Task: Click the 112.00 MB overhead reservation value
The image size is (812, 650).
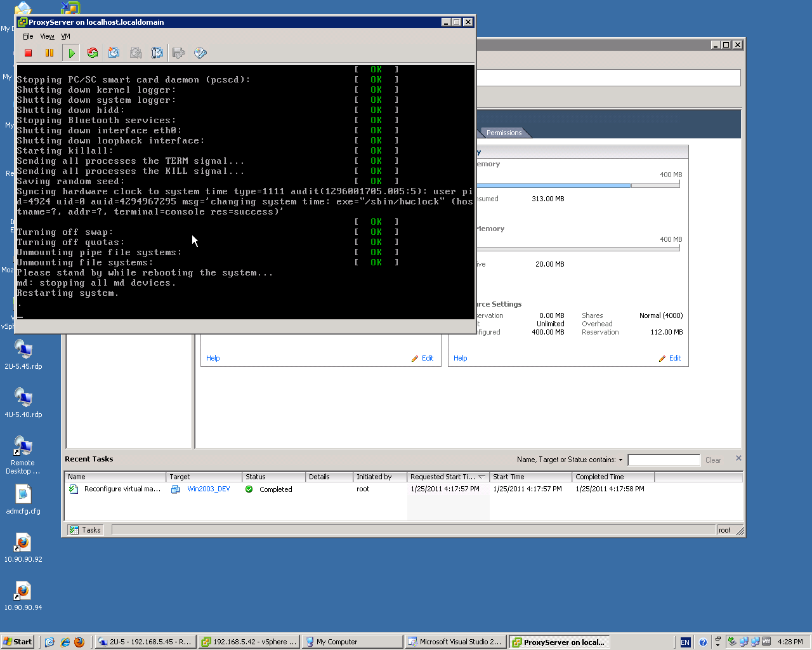Action: coord(667,332)
